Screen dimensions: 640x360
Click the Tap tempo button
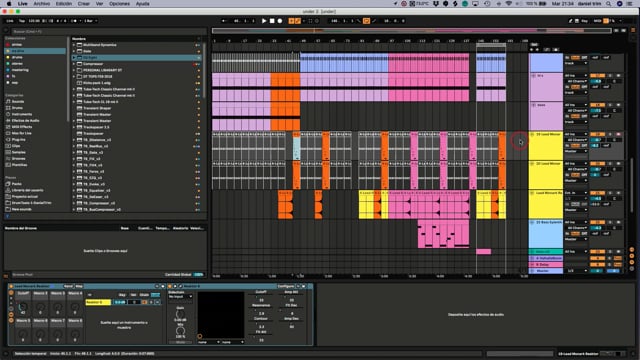click(x=22, y=21)
